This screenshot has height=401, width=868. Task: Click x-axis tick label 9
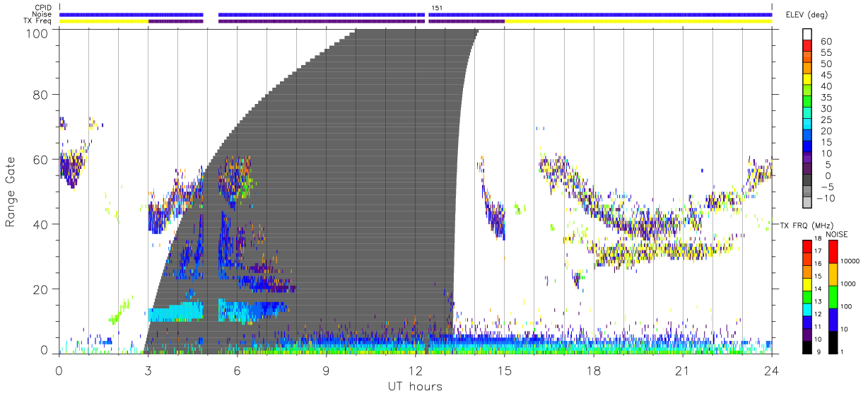pyautogui.click(x=326, y=371)
